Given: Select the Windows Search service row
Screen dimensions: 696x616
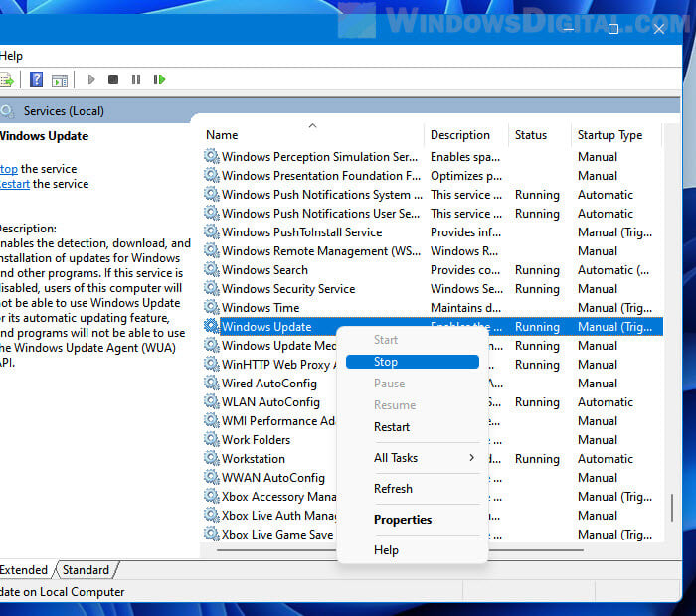Looking at the screenshot, I should click(x=433, y=270).
